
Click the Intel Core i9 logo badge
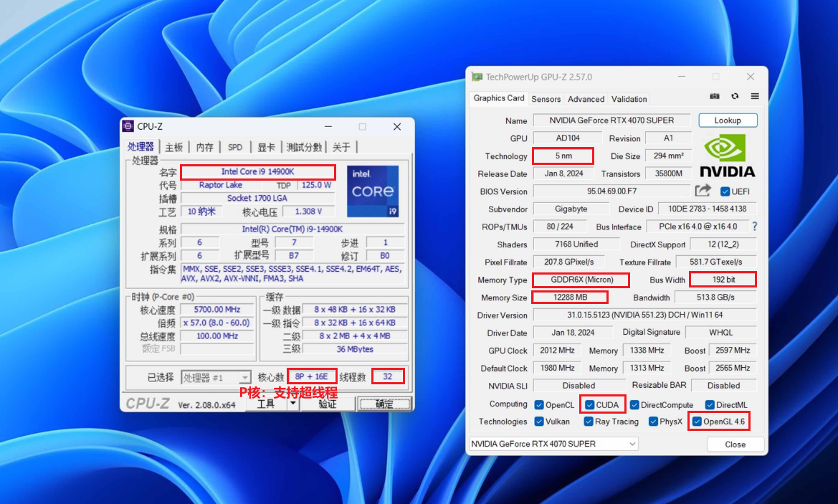pos(372,191)
